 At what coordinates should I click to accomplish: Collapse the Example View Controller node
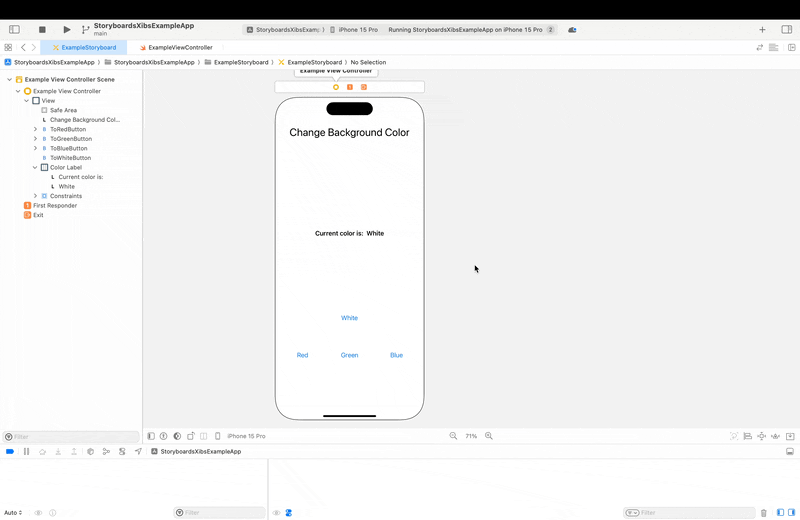coord(18,91)
